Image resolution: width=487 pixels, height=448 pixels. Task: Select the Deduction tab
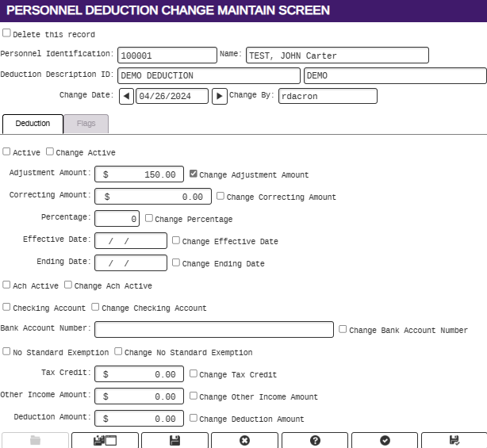tap(33, 124)
